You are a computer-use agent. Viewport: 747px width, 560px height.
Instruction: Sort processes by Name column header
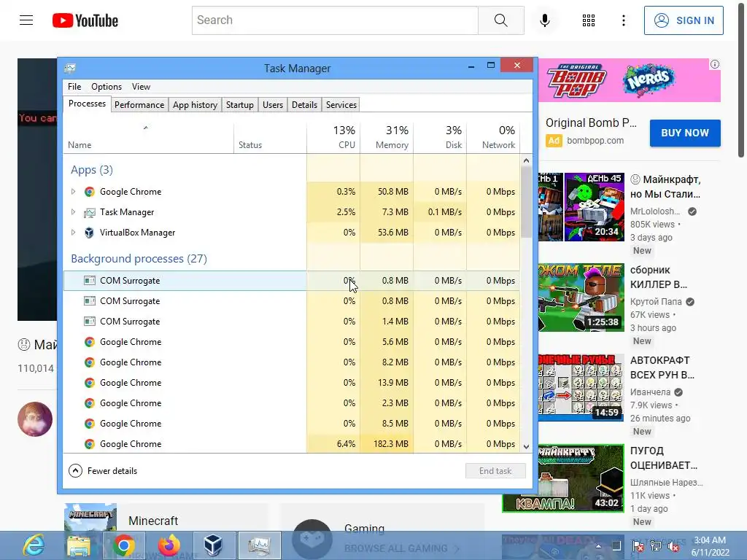[x=148, y=138]
